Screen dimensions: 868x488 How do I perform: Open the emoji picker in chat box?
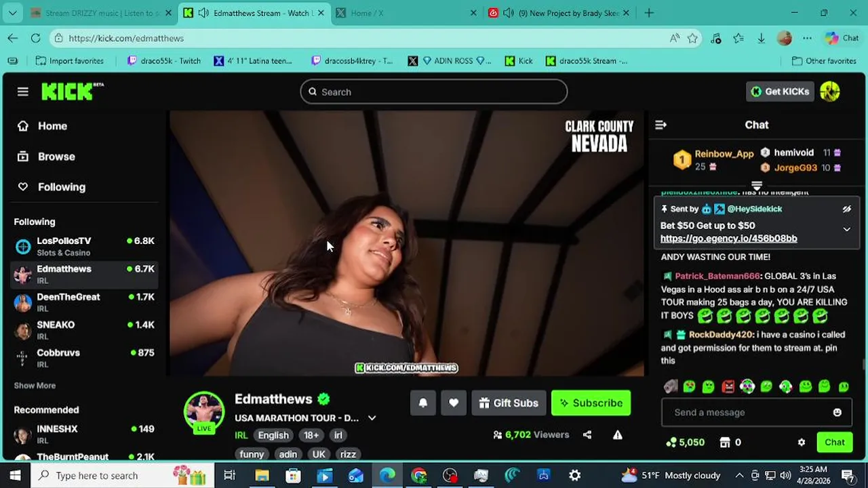(x=837, y=412)
